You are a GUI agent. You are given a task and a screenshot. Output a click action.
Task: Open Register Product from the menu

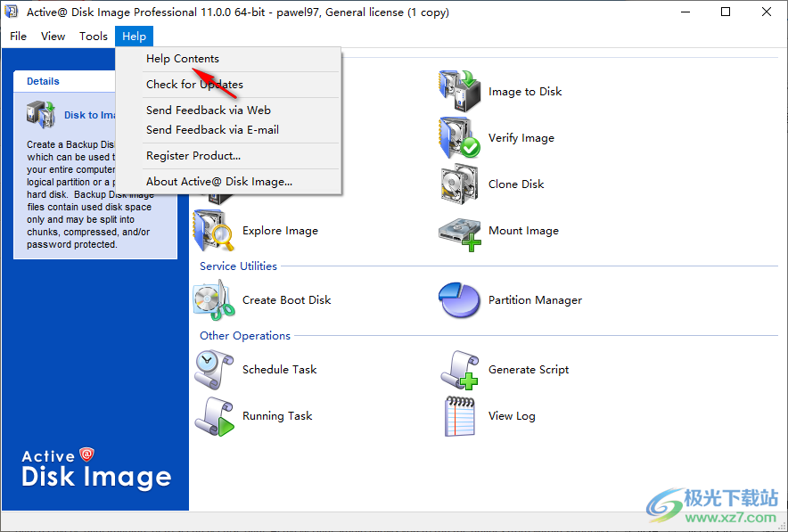(193, 156)
